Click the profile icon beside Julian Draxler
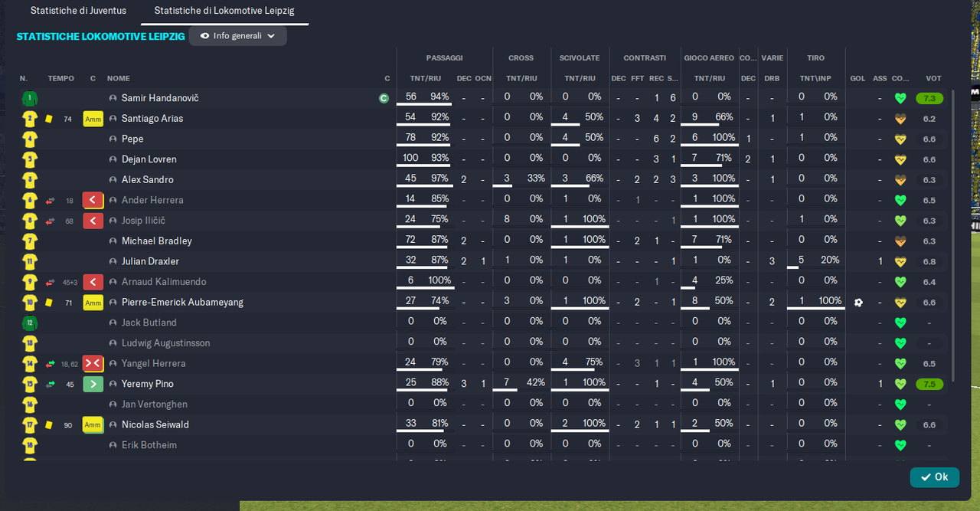The height and width of the screenshot is (511, 980). (113, 261)
